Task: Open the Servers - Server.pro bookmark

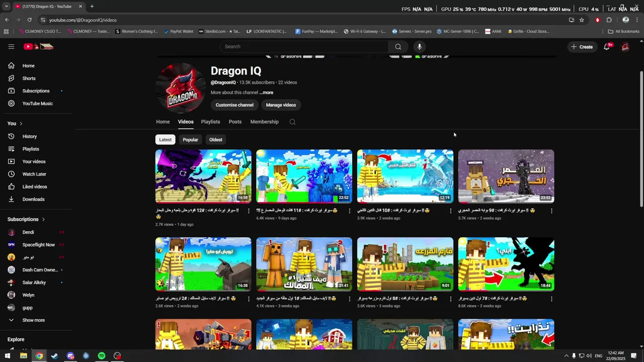Action: (x=412, y=31)
